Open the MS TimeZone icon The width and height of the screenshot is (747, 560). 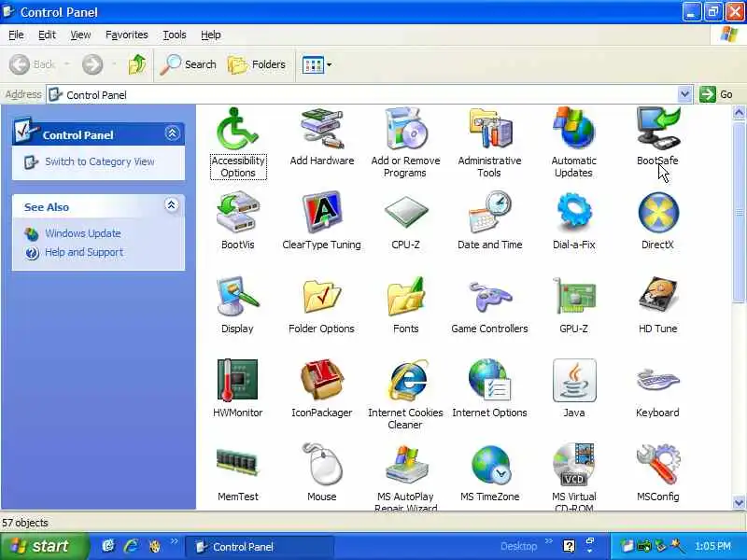point(489,464)
